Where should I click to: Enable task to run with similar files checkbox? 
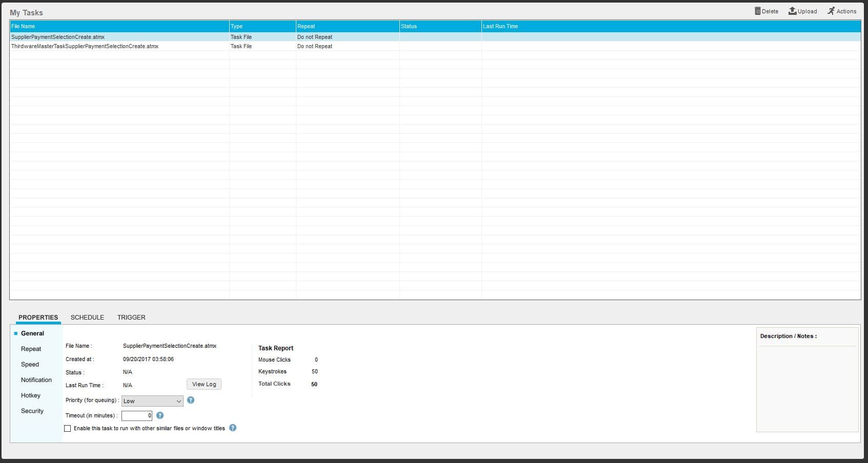pyautogui.click(x=68, y=428)
